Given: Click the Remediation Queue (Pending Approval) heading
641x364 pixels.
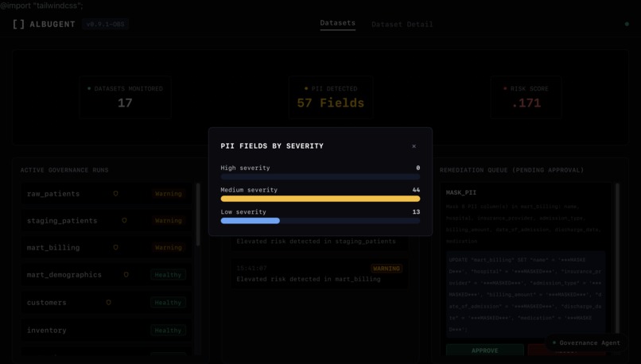Looking at the screenshot, I should click(512, 170).
